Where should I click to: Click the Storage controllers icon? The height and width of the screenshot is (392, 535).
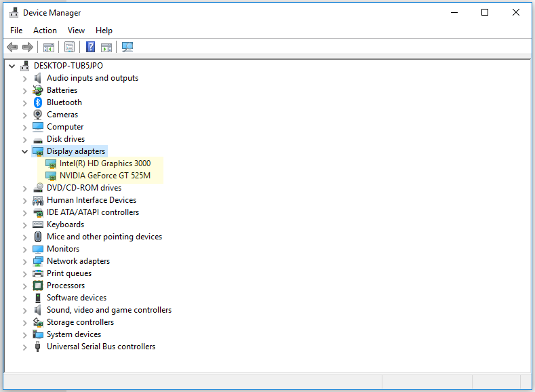tap(38, 322)
